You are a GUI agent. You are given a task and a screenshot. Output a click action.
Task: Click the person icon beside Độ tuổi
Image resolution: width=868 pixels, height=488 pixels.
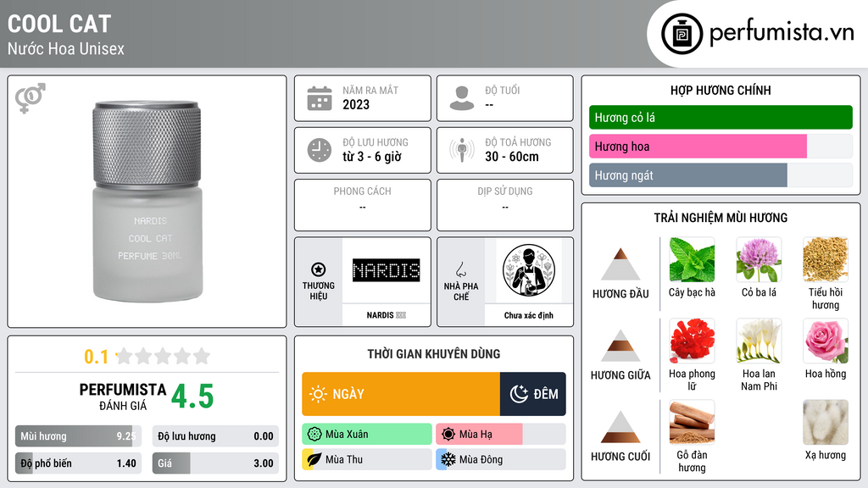462,98
